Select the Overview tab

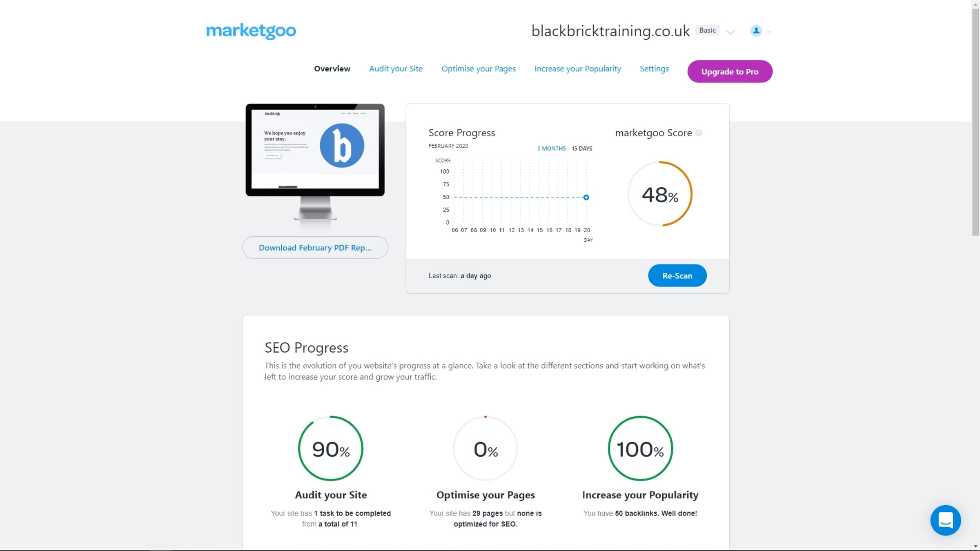coord(332,69)
